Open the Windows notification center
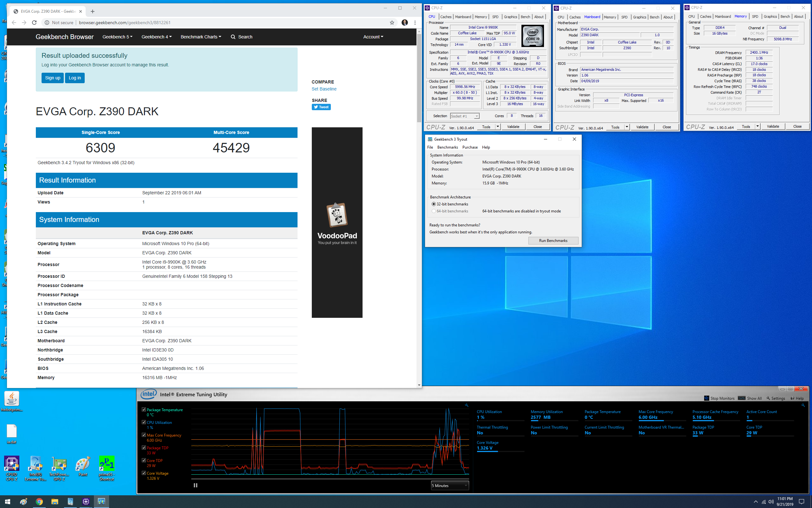 tap(802, 502)
